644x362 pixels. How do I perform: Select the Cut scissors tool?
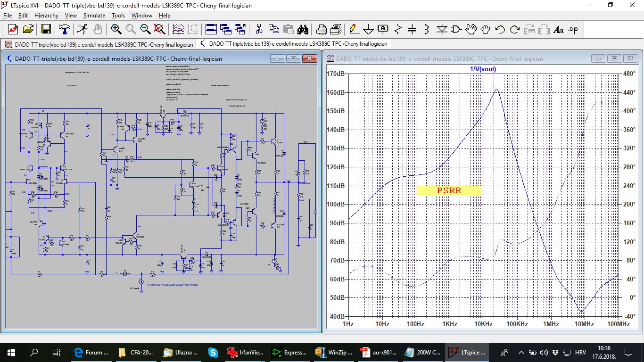[x=259, y=29]
